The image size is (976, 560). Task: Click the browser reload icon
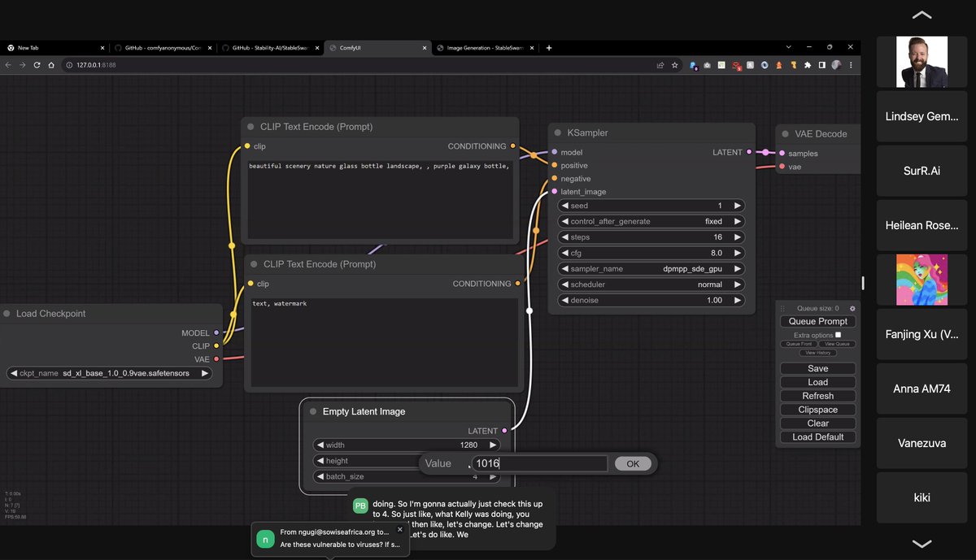[37, 65]
